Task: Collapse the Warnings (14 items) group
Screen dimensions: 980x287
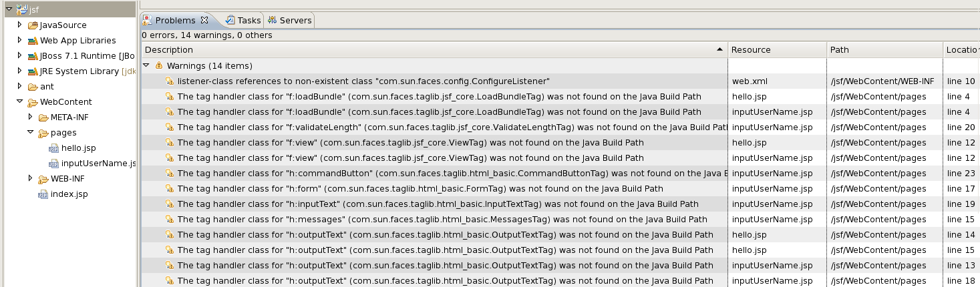Action: pos(146,66)
